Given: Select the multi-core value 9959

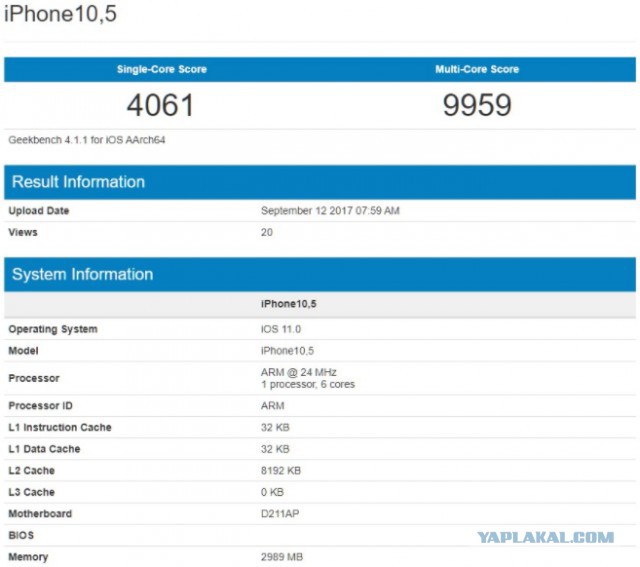Looking at the screenshot, I should pyautogui.click(x=477, y=105).
